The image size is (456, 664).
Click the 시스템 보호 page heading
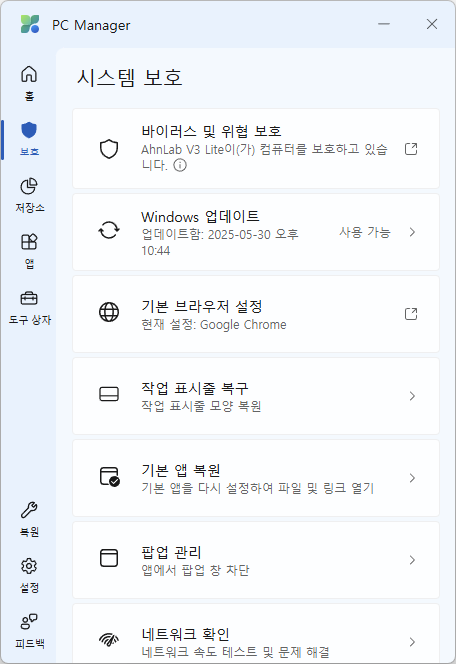point(130,78)
